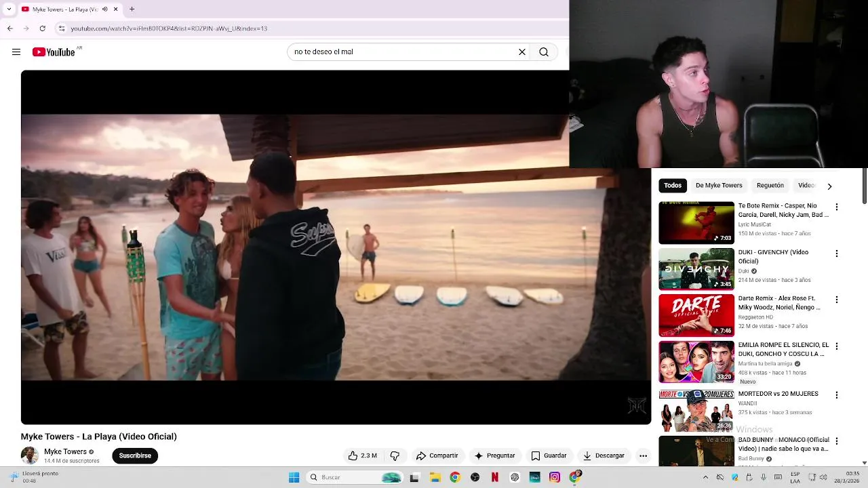Open options menu for DUKI - GIVENCHY

point(837,253)
